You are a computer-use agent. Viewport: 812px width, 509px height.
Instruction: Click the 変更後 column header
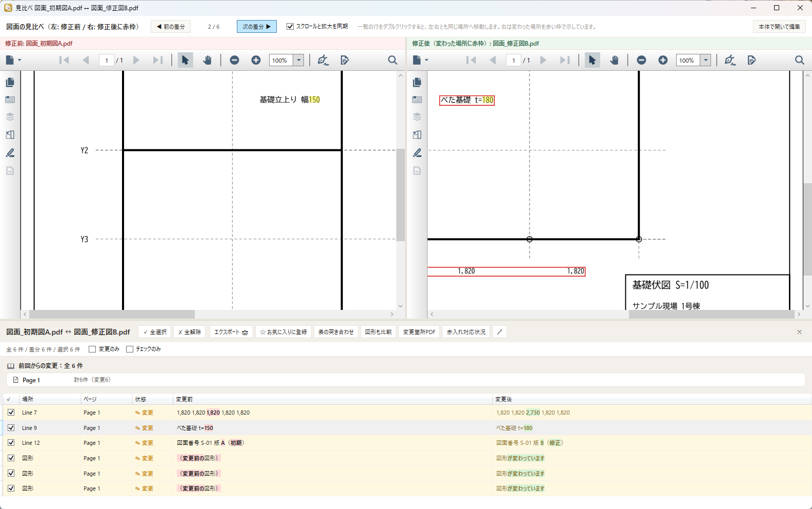pyautogui.click(x=652, y=399)
